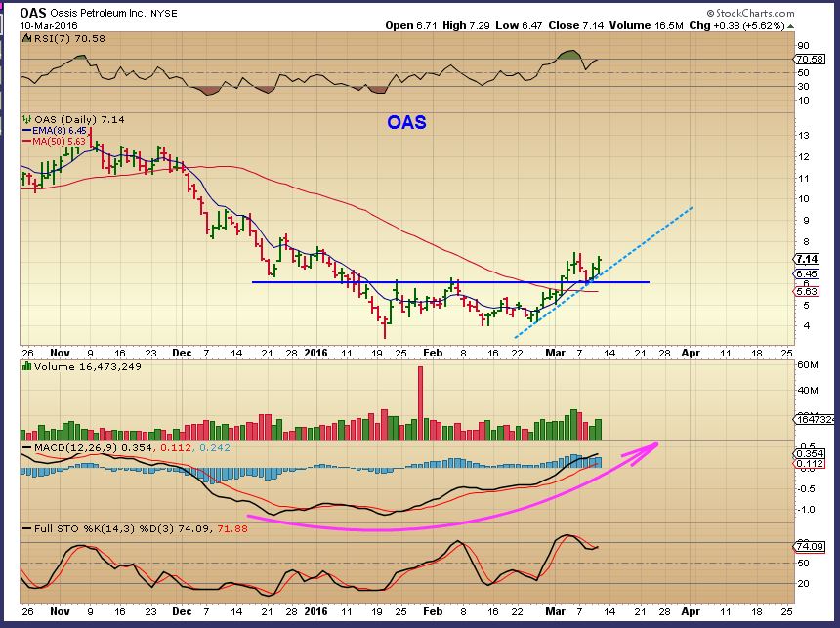Image resolution: width=840 pixels, height=628 pixels.
Task: Click "Nov" on the bottom date axis
Action: coord(60,611)
